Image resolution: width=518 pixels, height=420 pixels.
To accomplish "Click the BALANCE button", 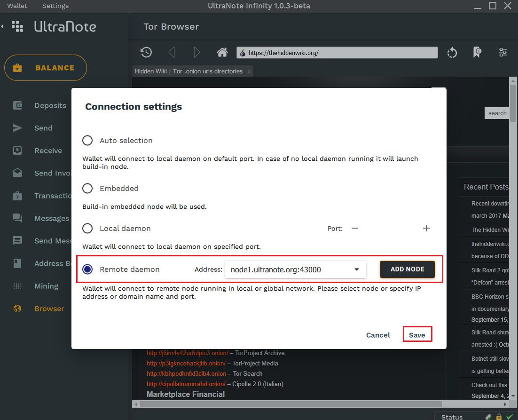I will 46,68.
